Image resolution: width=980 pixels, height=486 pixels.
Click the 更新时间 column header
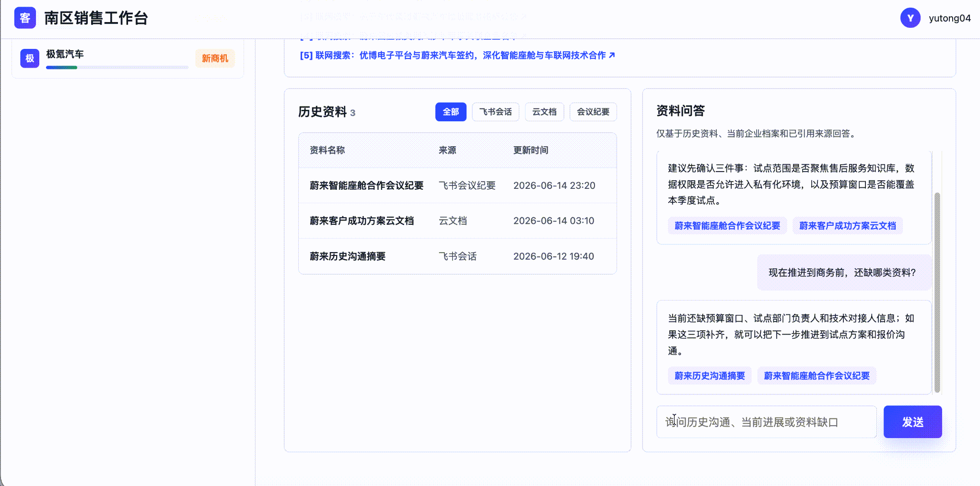531,150
